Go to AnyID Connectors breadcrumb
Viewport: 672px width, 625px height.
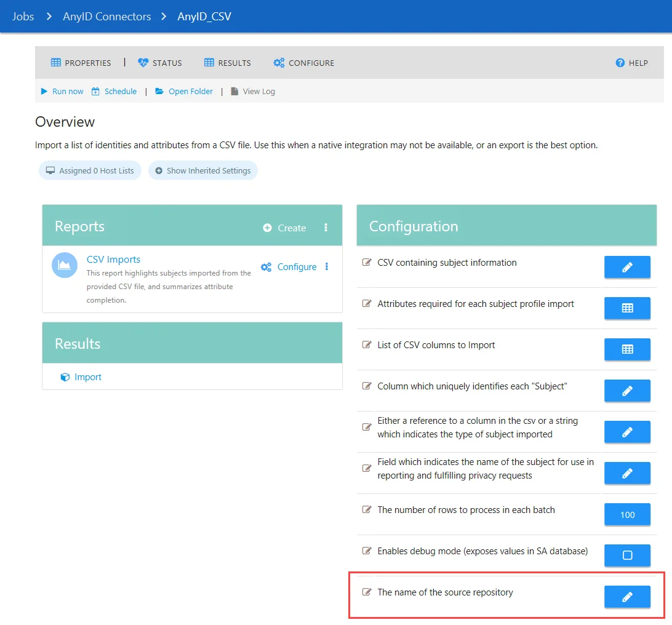106,16
